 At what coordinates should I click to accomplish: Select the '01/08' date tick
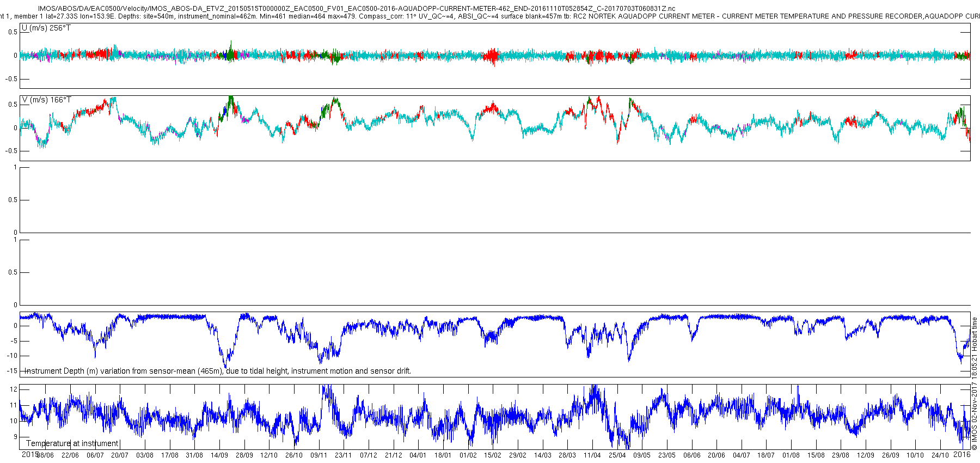click(791, 455)
